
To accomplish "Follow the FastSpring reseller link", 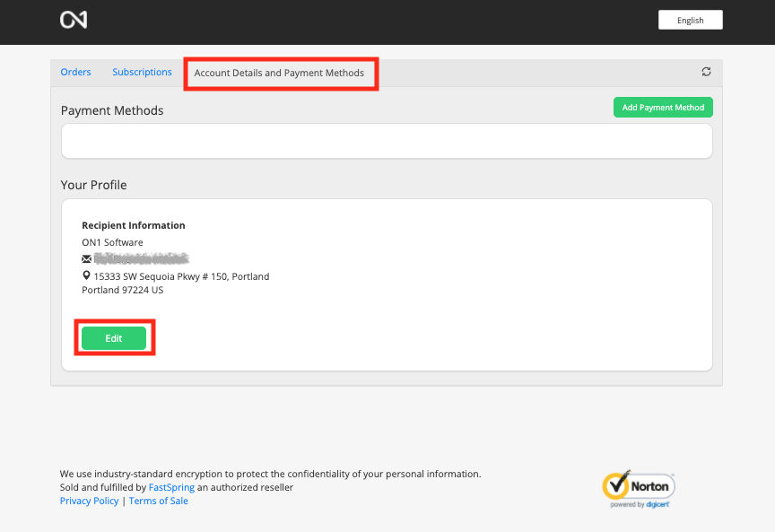I will [x=171, y=487].
